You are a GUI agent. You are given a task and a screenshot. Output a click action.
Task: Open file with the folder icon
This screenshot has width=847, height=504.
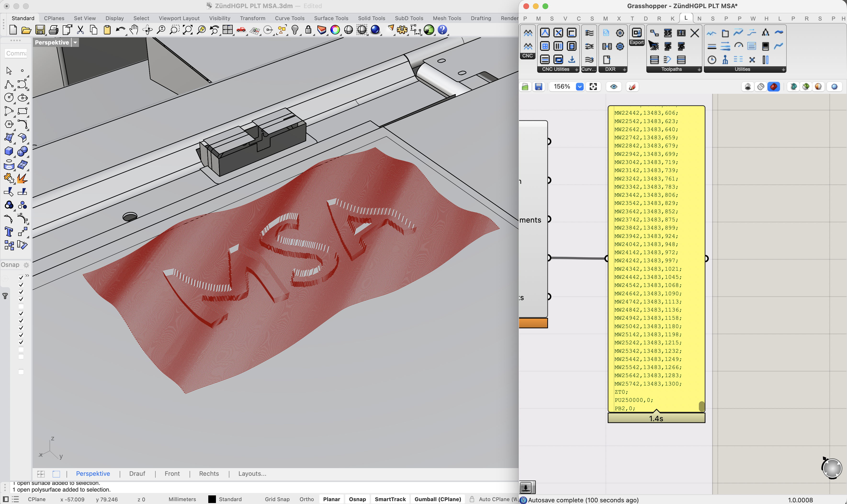coord(26,30)
